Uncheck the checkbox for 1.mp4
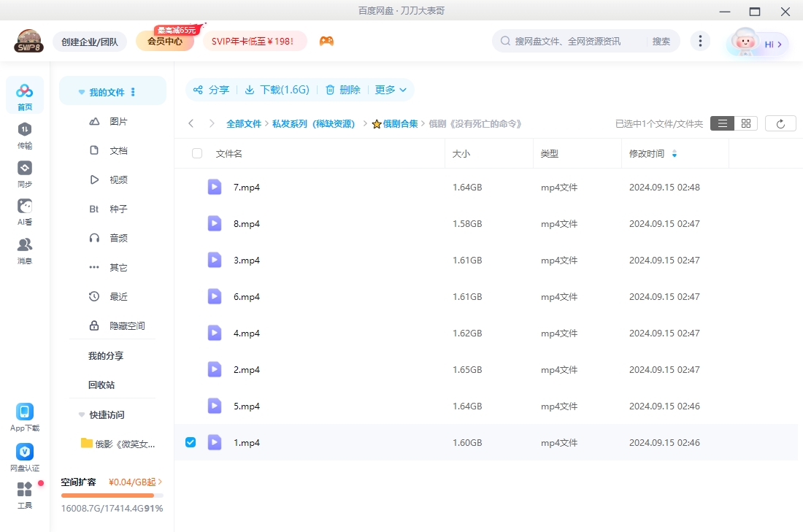Image resolution: width=803 pixels, height=532 pixels. [x=191, y=442]
